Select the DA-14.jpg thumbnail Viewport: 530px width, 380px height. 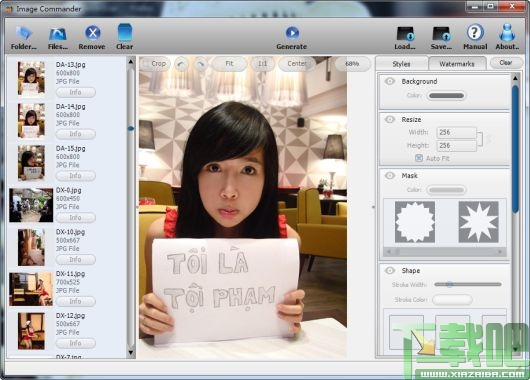coord(31,121)
